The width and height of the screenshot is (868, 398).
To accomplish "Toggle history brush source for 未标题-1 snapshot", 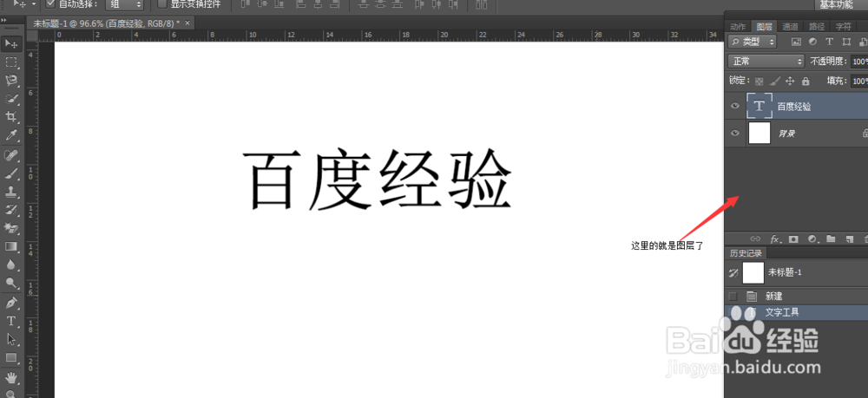I will (733, 272).
